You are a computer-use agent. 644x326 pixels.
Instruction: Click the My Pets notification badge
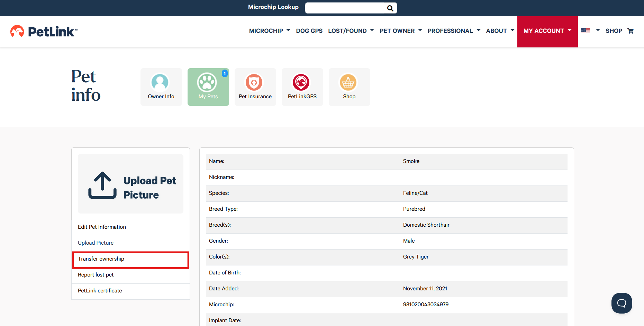[x=225, y=73]
